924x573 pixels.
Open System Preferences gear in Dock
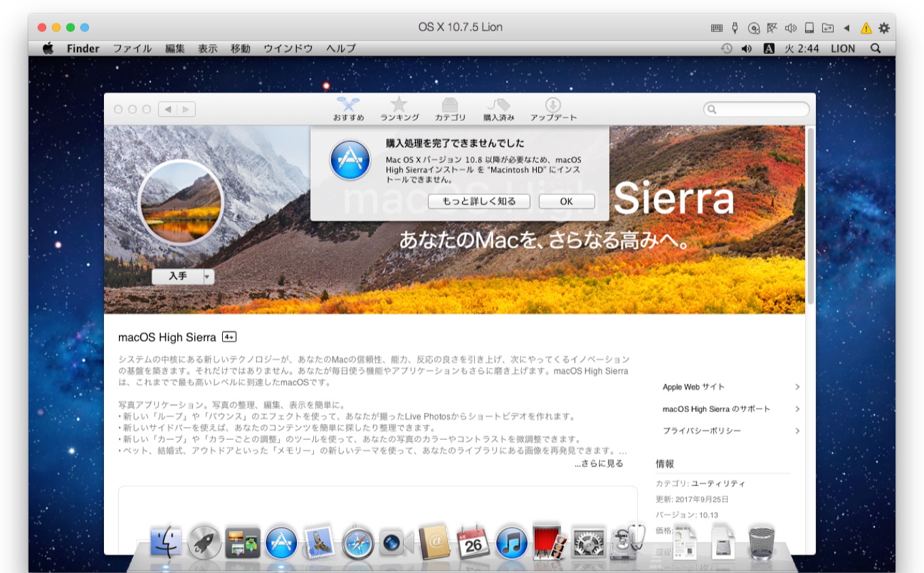tap(588, 542)
